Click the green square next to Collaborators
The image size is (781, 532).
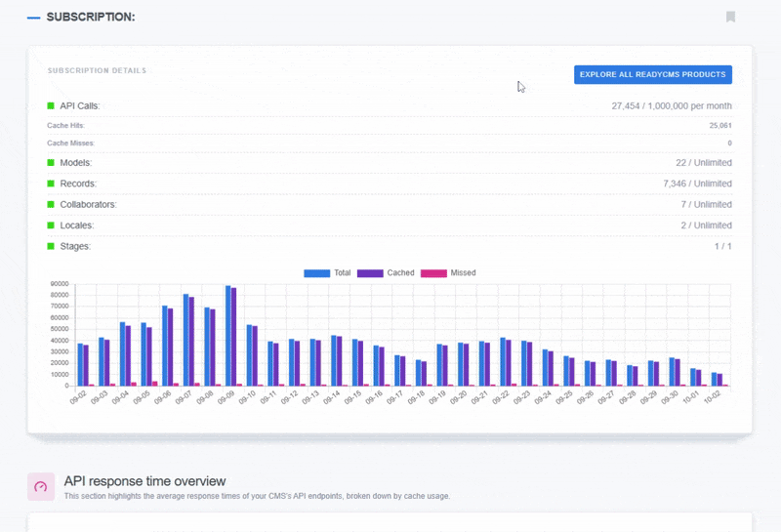pyautogui.click(x=51, y=205)
